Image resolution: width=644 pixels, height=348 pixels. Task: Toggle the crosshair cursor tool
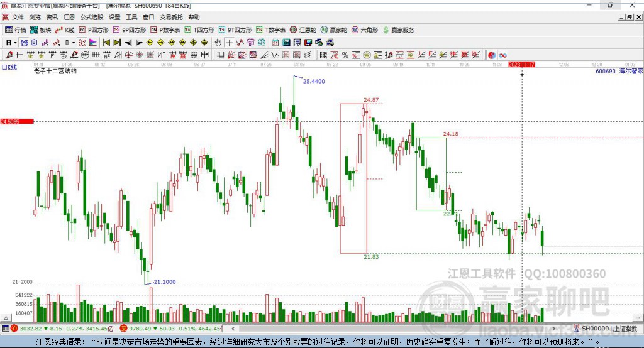click(x=229, y=43)
